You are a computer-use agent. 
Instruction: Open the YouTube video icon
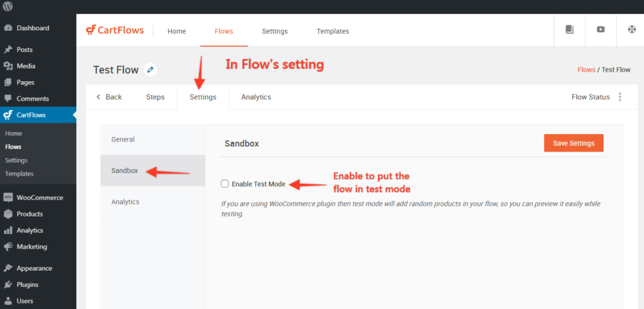coord(601,30)
